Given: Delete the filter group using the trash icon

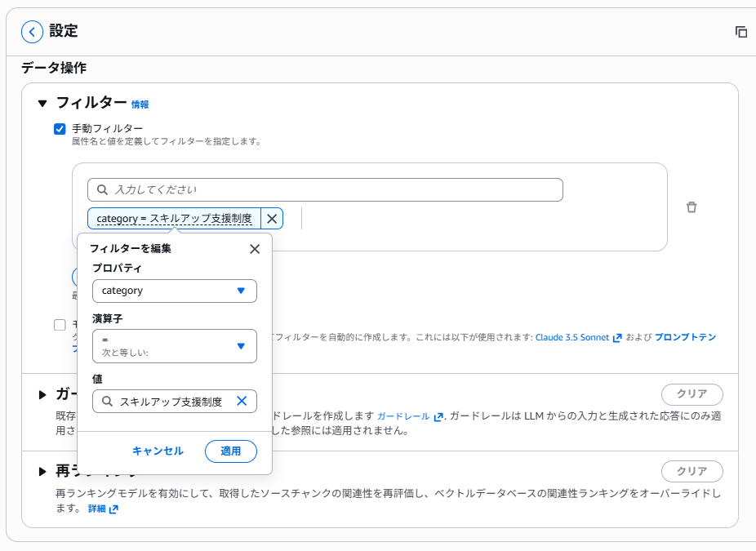Looking at the screenshot, I should click(692, 207).
